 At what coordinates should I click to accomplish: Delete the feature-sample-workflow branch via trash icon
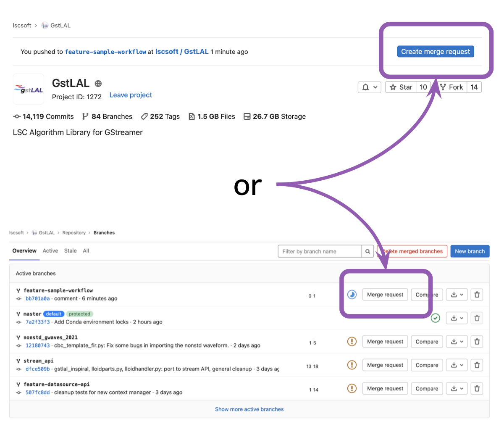coord(477,295)
